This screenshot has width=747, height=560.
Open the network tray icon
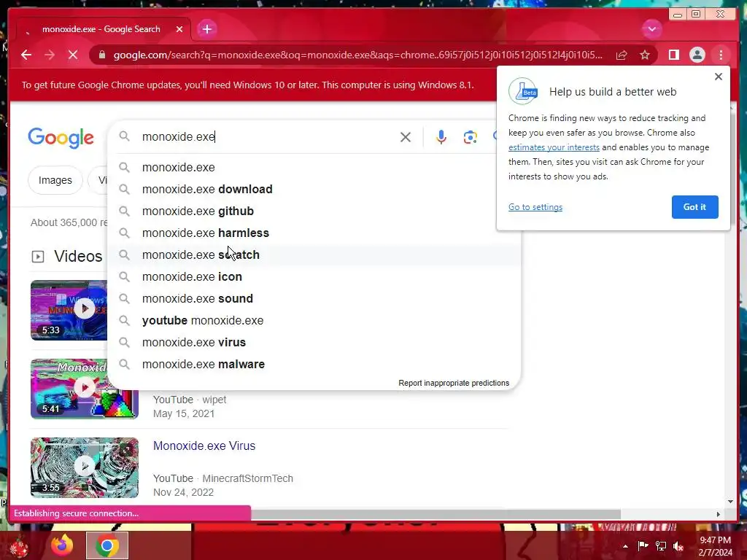point(661,546)
